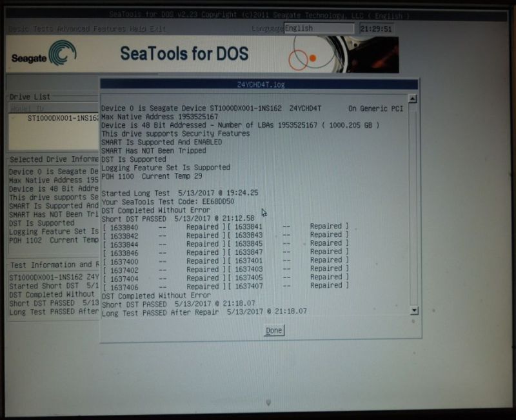The width and height of the screenshot is (516, 420).
Task: Click repaired sector entry 1637407
Action: pos(288,286)
